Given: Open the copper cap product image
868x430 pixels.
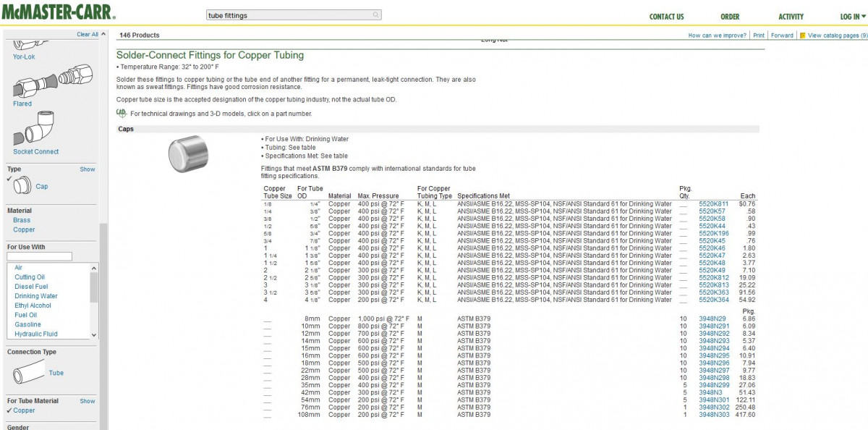Looking at the screenshot, I should [187, 153].
